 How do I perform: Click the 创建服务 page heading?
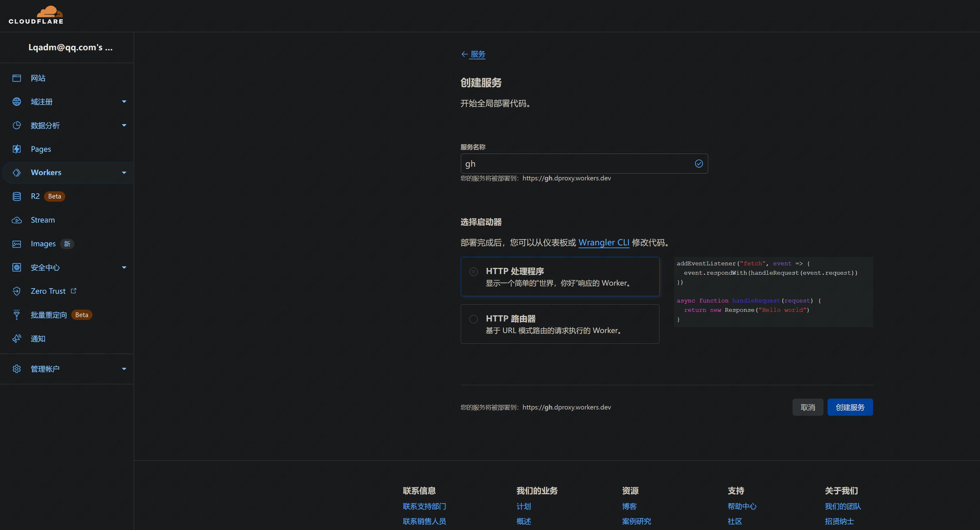[481, 82]
